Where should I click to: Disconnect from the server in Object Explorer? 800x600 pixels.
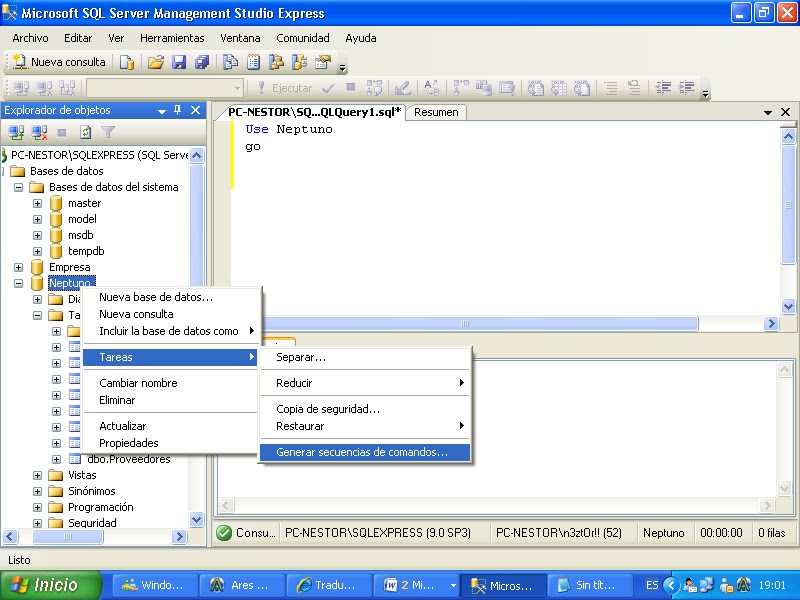pos(38,130)
